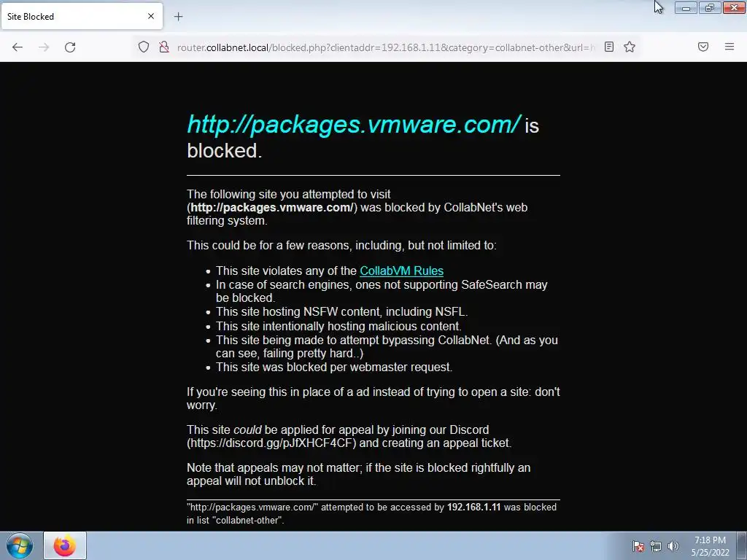Open the Windows Start menu

point(20,545)
